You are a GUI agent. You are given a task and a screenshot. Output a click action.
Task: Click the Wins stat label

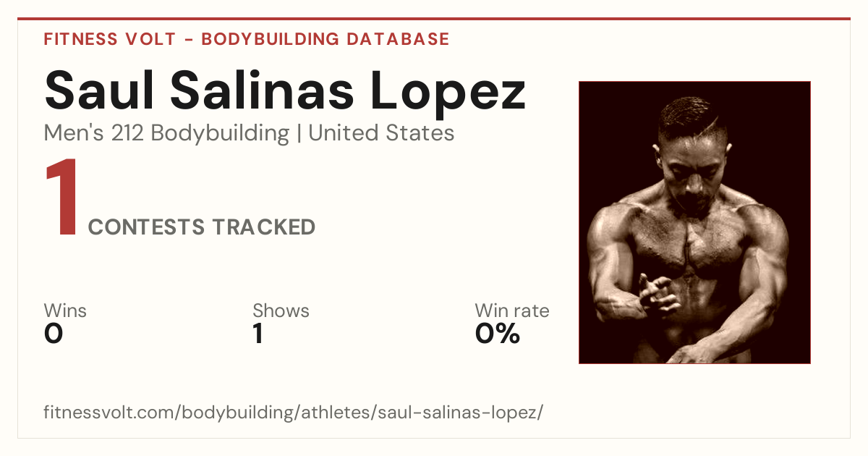tap(65, 311)
